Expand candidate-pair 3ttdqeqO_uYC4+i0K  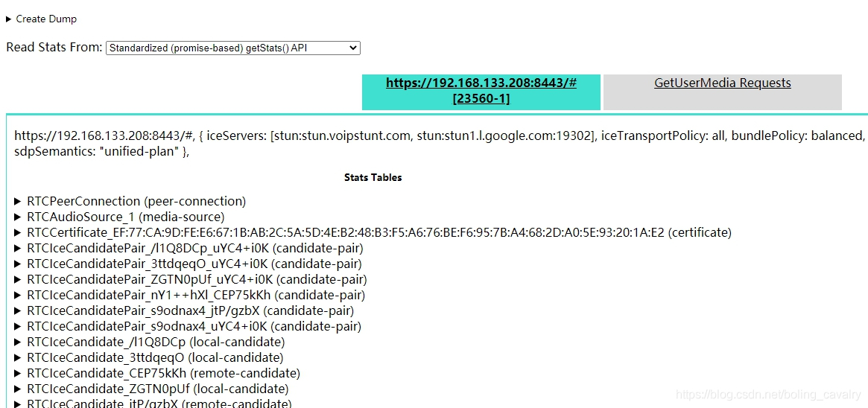click(x=194, y=264)
